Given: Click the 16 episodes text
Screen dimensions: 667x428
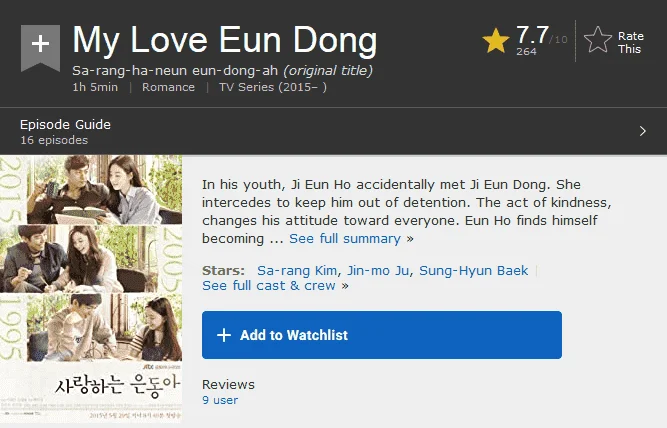Looking at the screenshot, I should 54,140.
